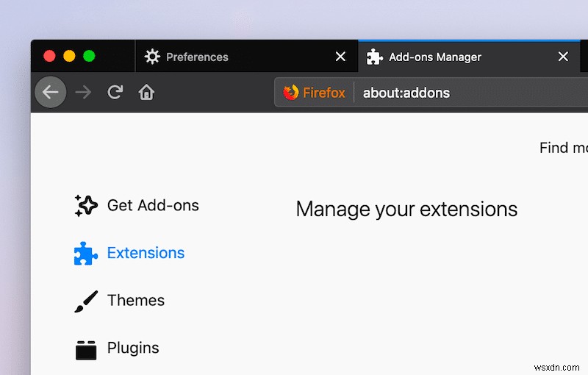Close the Add-ons Manager tab
Screen dimensions: 588x375
tap(563, 57)
